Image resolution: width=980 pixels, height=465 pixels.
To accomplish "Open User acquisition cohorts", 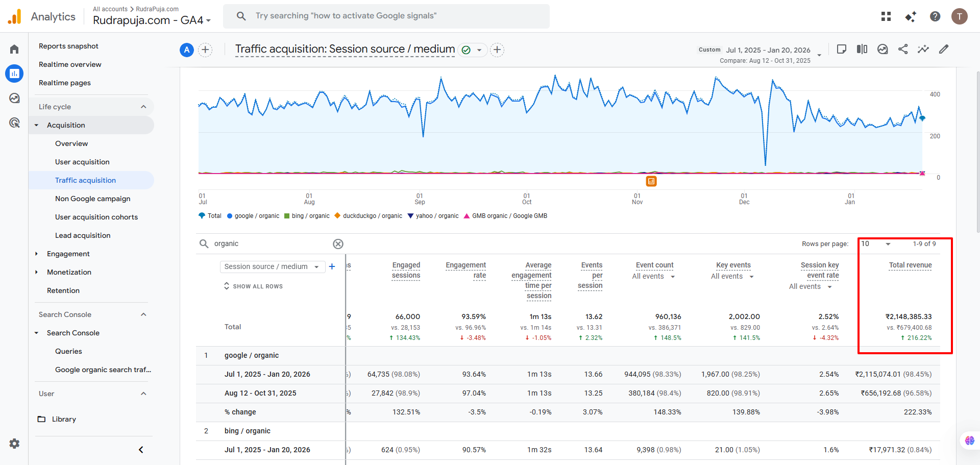I will tap(96, 217).
